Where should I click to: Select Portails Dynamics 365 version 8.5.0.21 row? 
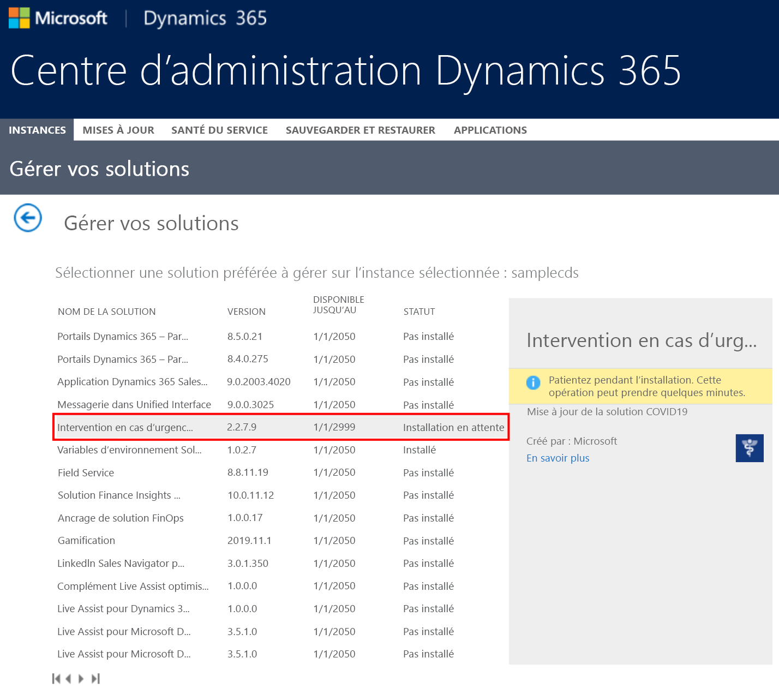click(281, 337)
